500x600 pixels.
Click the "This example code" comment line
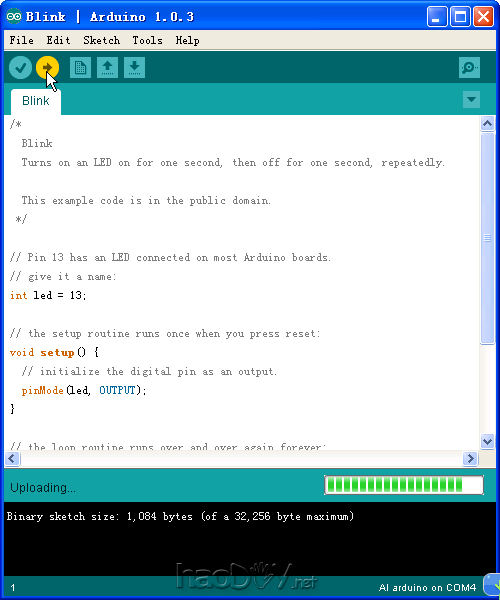pyautogui.click(x=146, y=201)
